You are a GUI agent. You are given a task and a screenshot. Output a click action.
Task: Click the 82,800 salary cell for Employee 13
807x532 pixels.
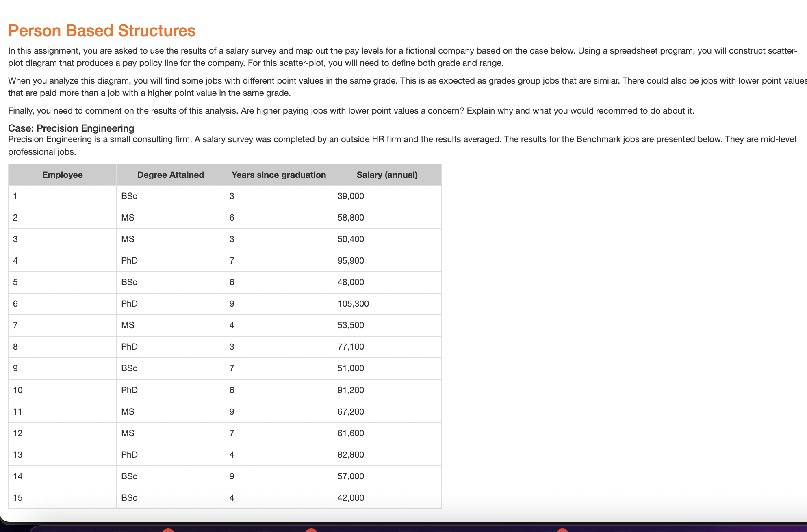tap(351, 454)
